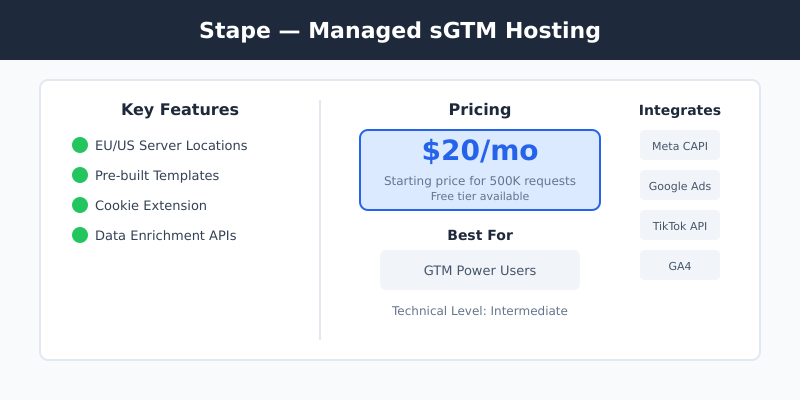Click the 'EU/US Server Locations' feature text
Viewport: 800px width, 400px height.
click(171, 145)
